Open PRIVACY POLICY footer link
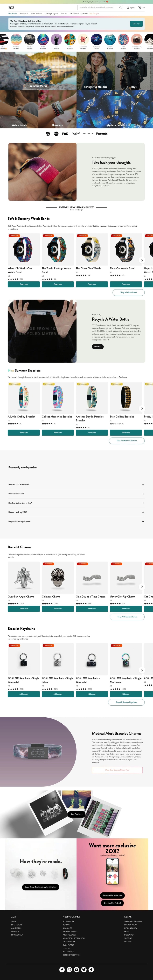Image resolution: width=153 pixels, height=980 pixels. tap(131, 925)
